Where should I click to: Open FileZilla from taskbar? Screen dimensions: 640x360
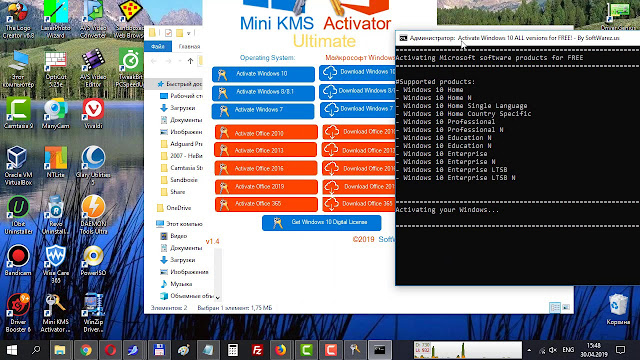click(257, 350)
